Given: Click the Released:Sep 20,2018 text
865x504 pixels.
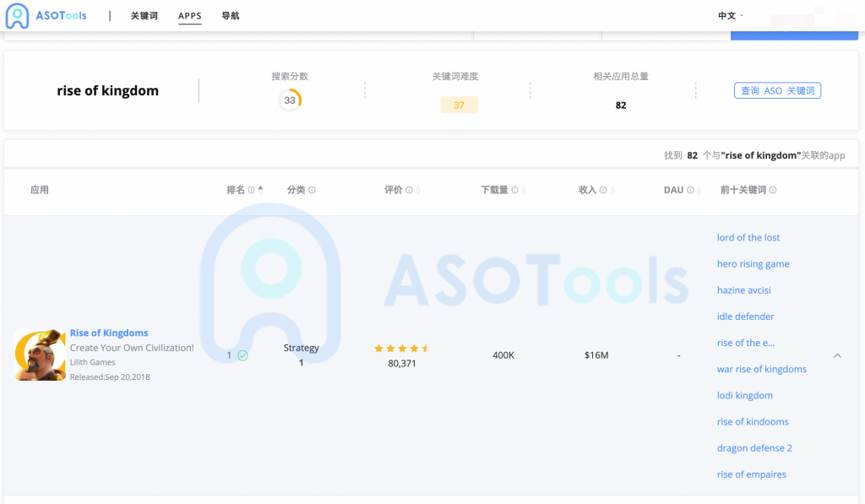Looking at the screenshot, I should 110,377.
